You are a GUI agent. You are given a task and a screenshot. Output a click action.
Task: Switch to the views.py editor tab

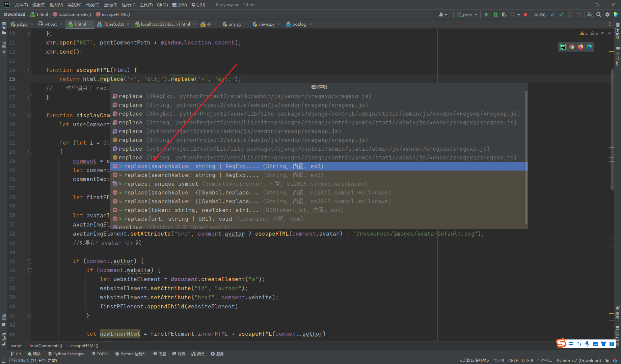[266, 24]
